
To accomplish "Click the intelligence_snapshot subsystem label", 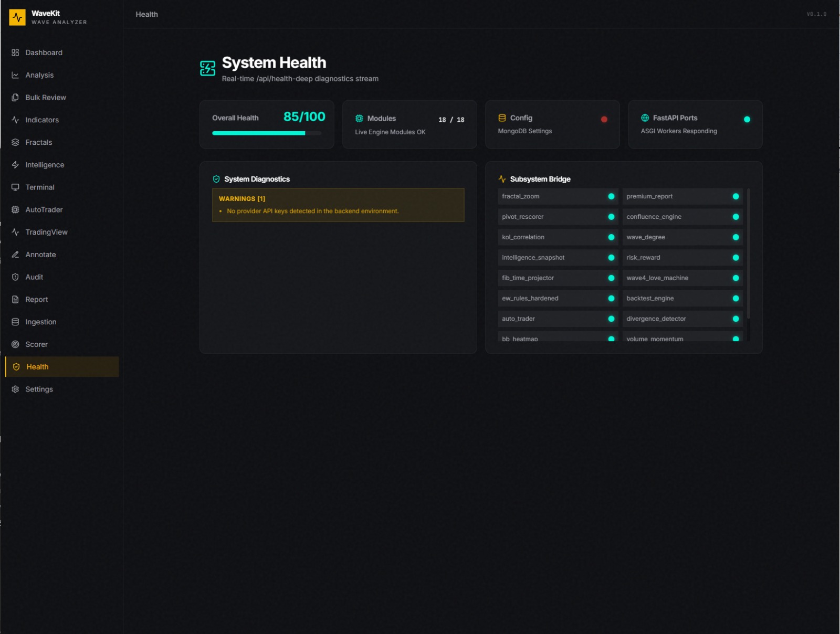I will click(533, 258).
